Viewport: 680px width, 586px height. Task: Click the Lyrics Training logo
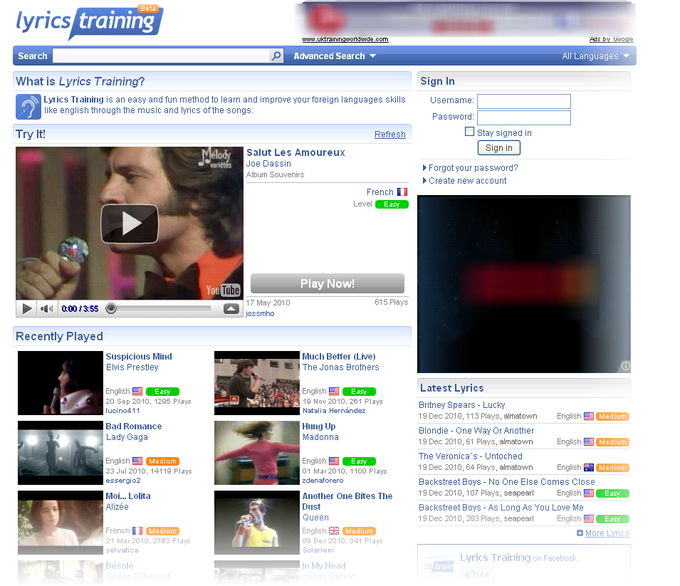click(x=89, y=22)
